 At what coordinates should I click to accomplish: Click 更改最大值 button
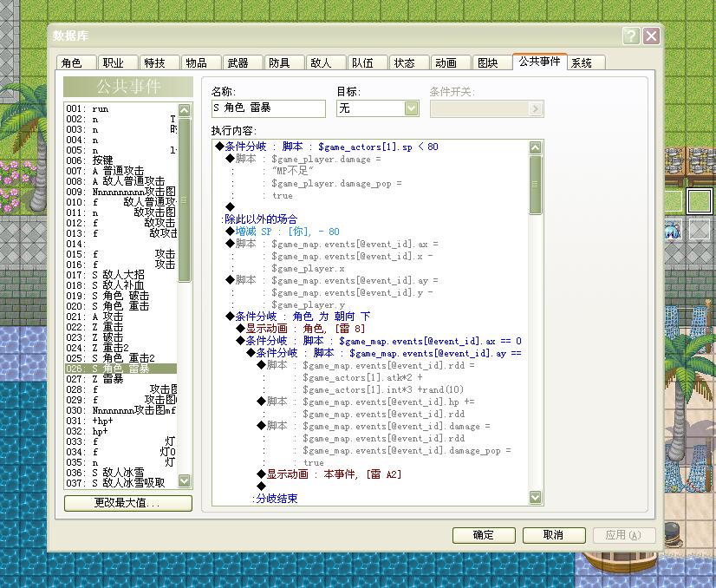[x=128, y=503]
